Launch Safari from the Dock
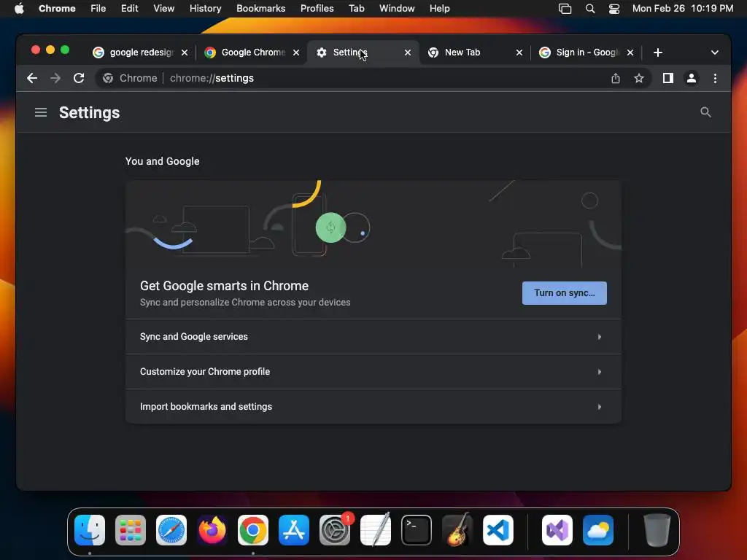This screenshot has height=560, width=747. point(171,530)
